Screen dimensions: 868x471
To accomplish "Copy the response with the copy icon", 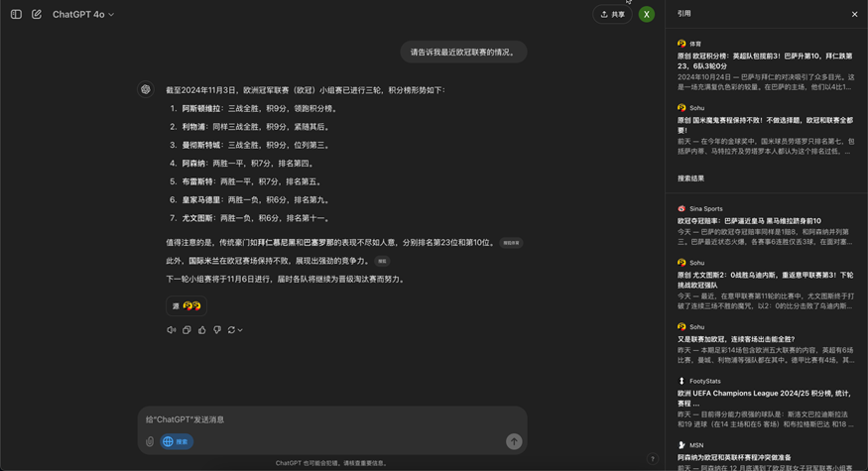I will (186, 330).
